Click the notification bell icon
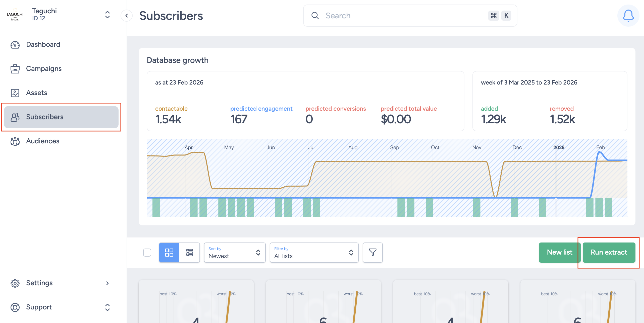This screenshot has height=323, width=644. coord(628,16)
